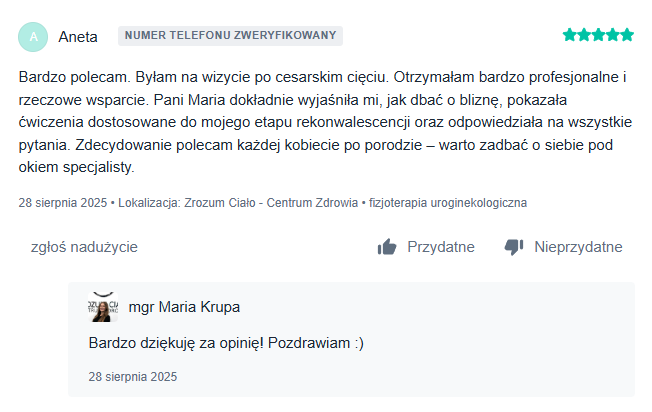Click the second rating star
This screenshot has height=412, width=652.
coord(584,35)
